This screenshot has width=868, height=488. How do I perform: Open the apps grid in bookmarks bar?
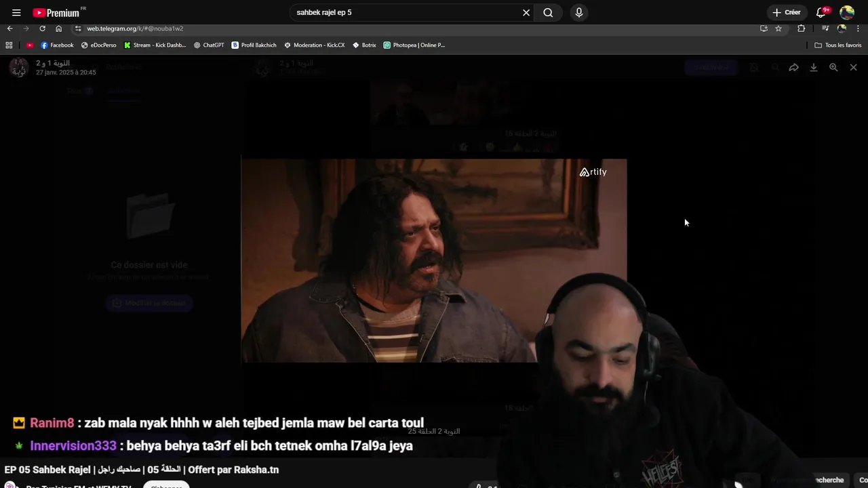tap(9, 45)
